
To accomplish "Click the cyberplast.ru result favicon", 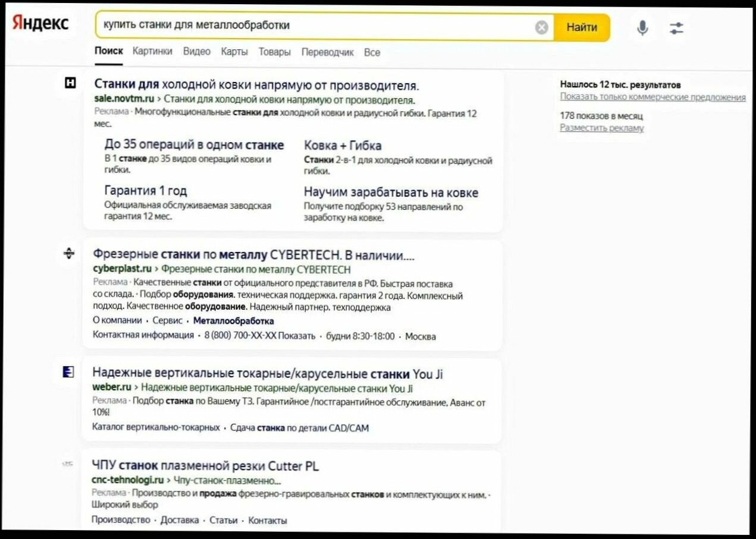I will point(70,254).
